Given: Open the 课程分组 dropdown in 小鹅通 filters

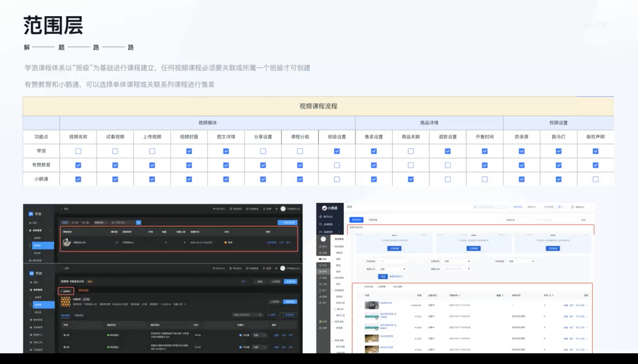Looking at the screenshot, I should pos(457,269).
